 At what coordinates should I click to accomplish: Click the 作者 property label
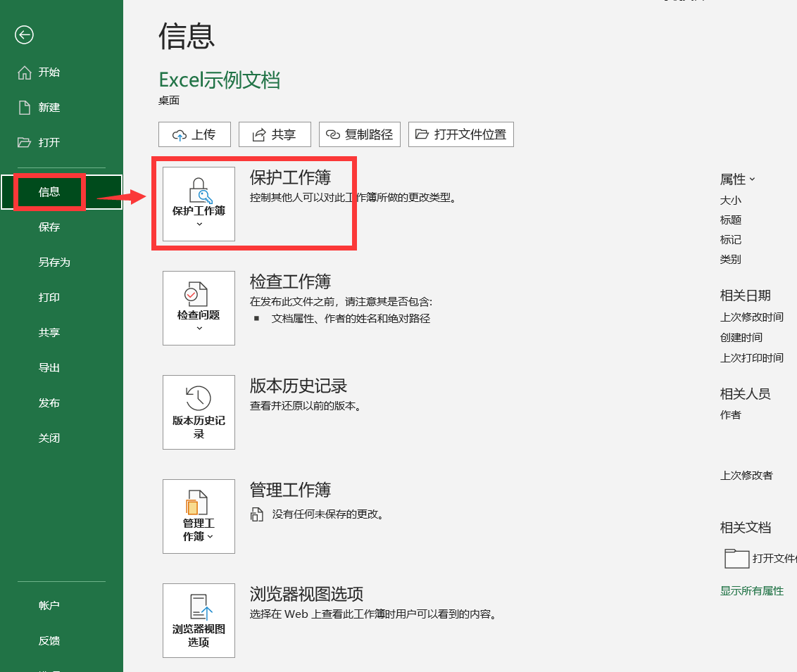(x=730, y=414)
